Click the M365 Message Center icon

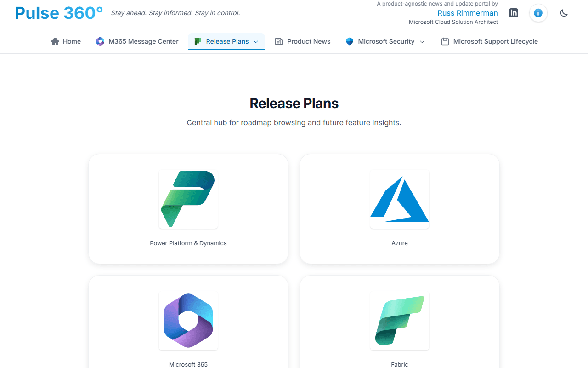pyautogui.click(x=100, y=41)
